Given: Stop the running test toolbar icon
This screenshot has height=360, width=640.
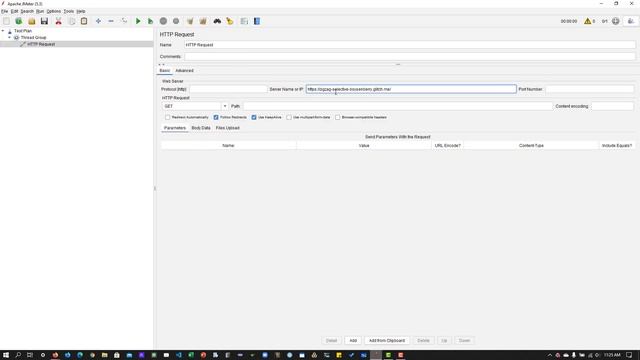Looking at the screenshot, I should click(163, 21).
